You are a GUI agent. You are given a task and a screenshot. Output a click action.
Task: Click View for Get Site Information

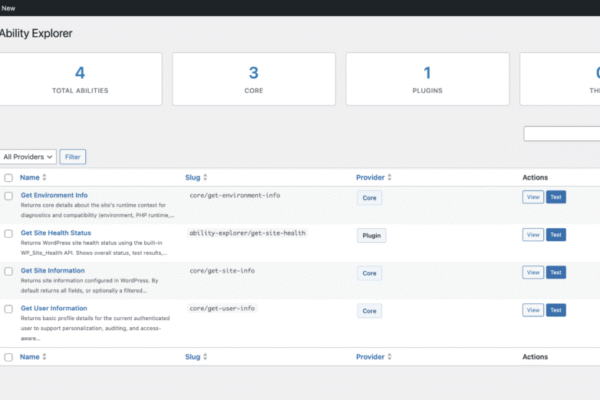click(x=533, y=272)
